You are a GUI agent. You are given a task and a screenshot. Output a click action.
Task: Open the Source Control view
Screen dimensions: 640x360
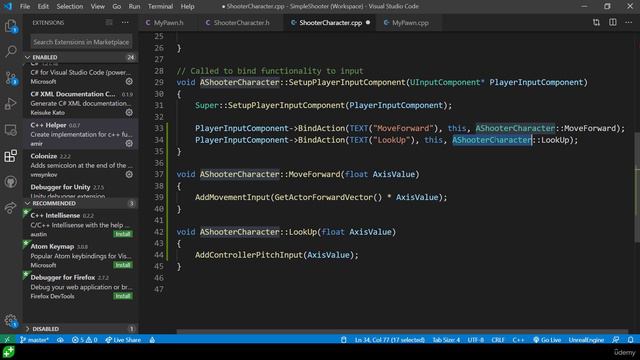(11, 78)
